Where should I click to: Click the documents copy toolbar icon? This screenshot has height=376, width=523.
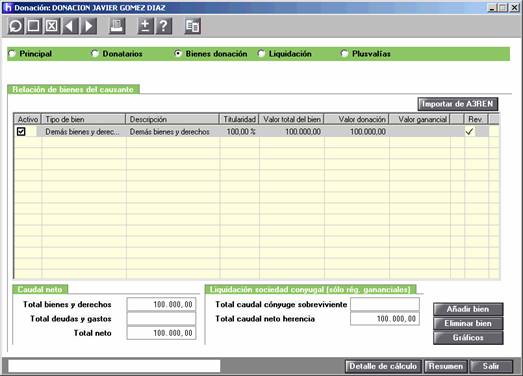192,26
